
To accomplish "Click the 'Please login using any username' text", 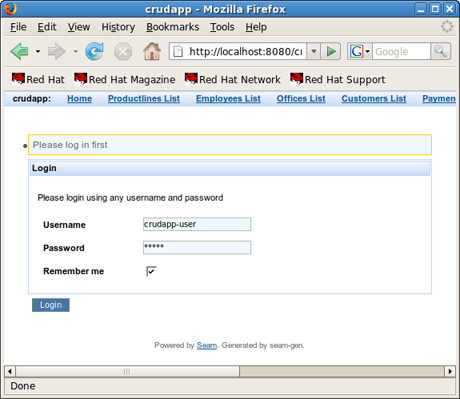I will coord(130,198).
